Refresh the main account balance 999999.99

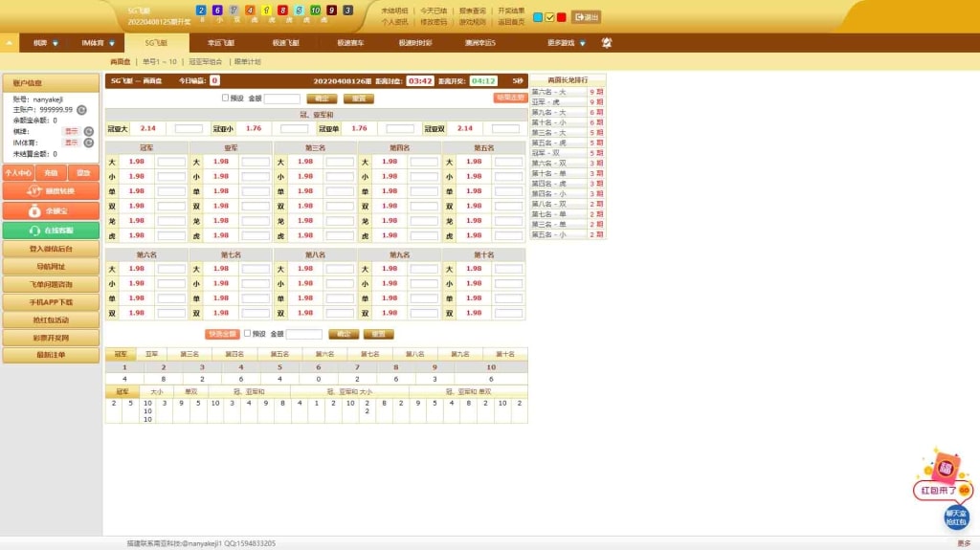point(81,109)
